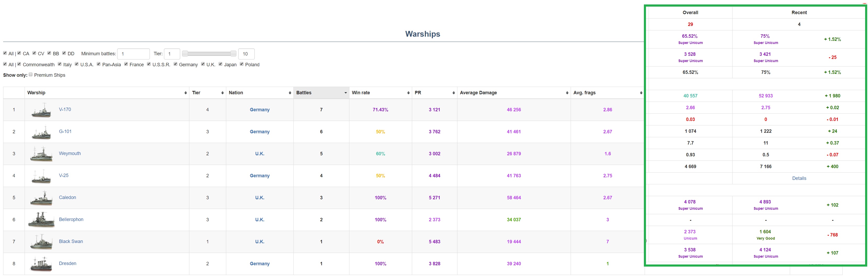Click the minimum Tier input box
The image size is (868, 276).
tap(172, 54)
